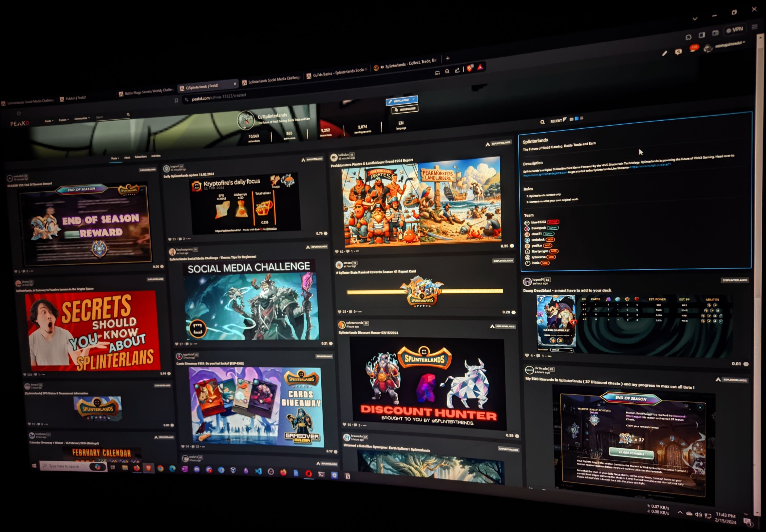Toggle the Brave VPN button
766x532 pixels.
point(735,30)
